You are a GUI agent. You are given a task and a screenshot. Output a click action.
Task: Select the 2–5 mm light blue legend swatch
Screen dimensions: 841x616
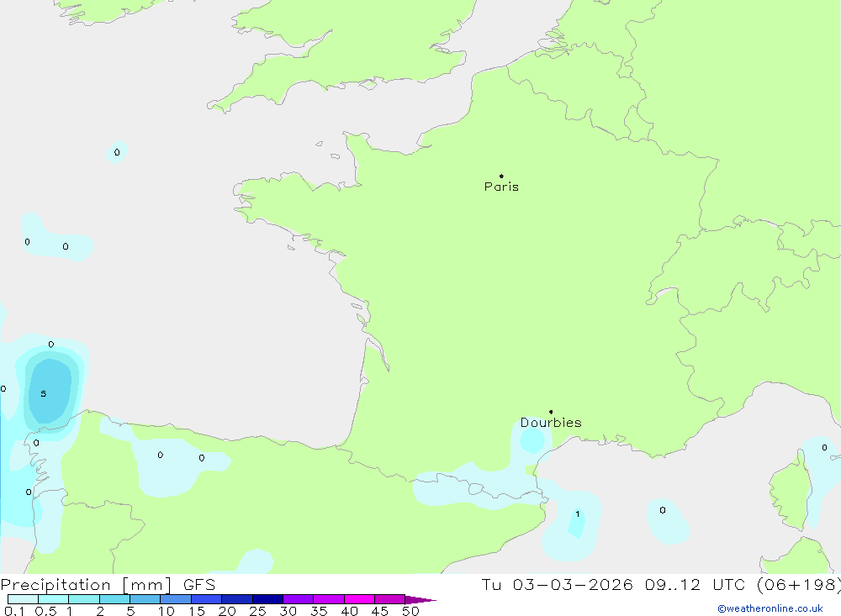(x=114, y=599)
